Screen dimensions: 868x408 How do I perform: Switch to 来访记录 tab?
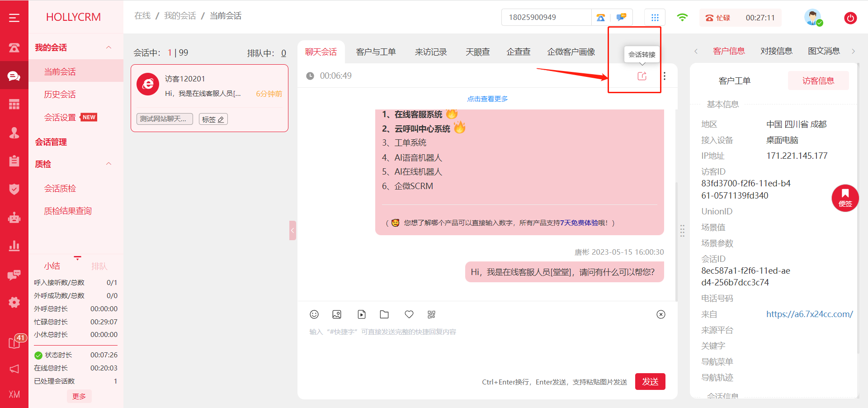coord(431,52)
